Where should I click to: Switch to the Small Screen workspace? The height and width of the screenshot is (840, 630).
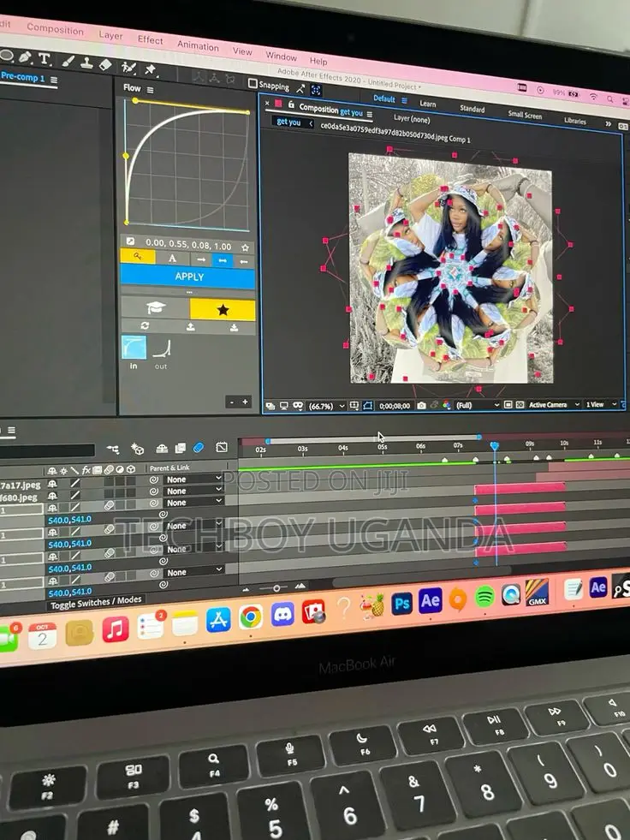click(525, 114)
